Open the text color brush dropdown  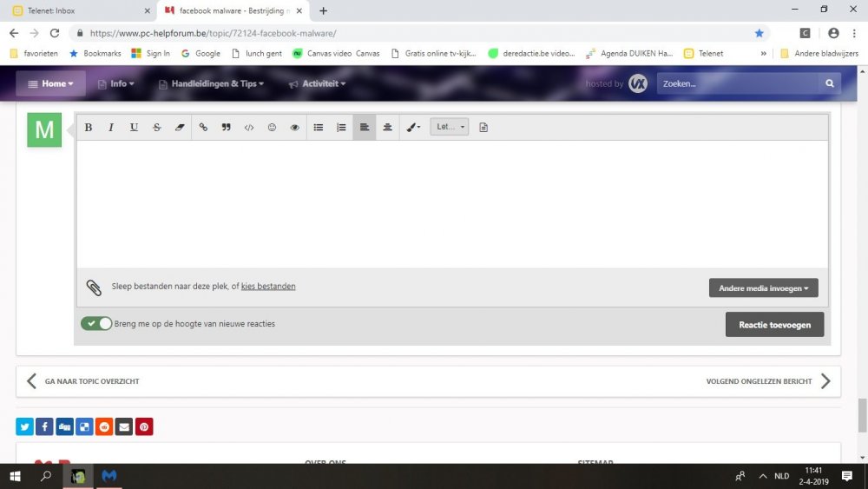(x=413, y=128)
